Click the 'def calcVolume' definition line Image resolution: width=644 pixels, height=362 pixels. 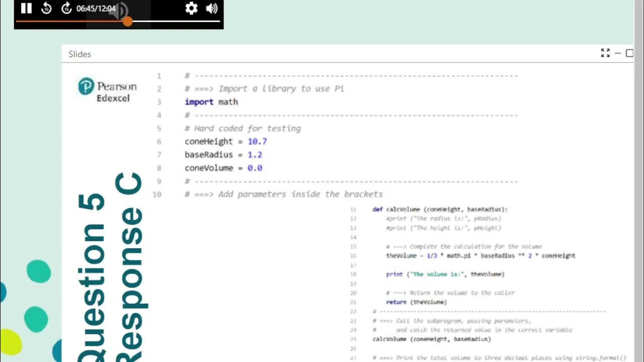point(440,209)
